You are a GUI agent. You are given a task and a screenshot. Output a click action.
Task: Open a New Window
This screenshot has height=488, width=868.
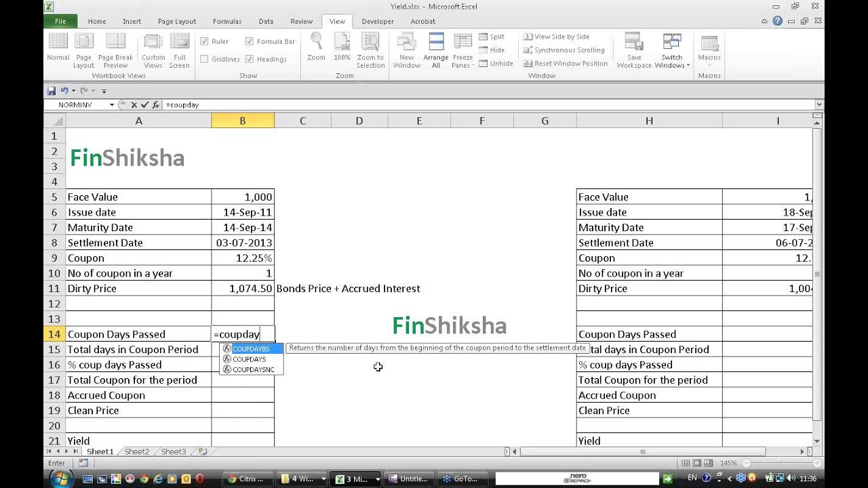(407, 49)
